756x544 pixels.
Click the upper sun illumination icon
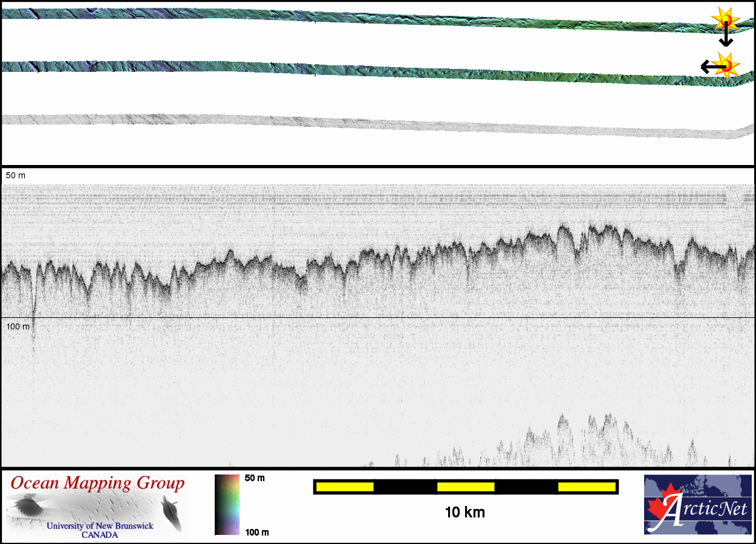pos(725,19)
